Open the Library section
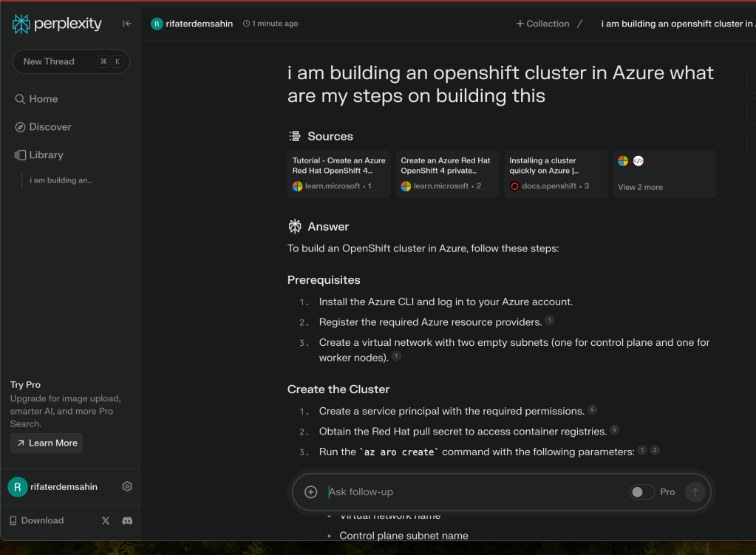This screenshot has width=756, height=555. tap(39, 154)
